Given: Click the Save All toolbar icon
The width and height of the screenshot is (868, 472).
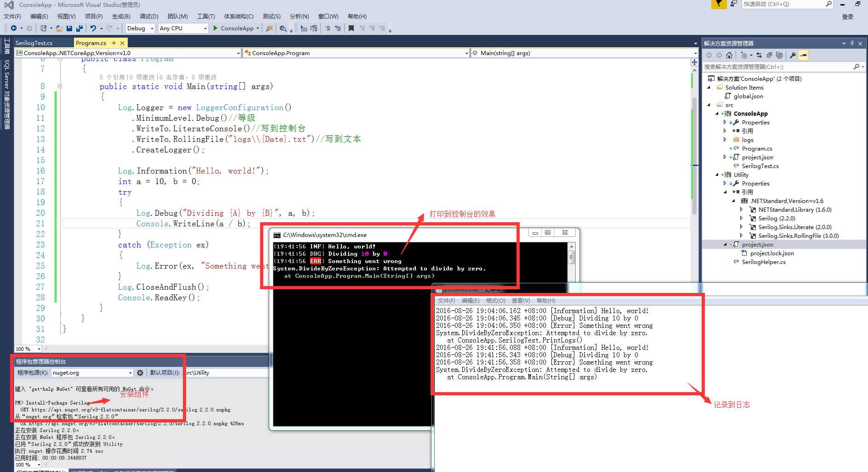Looking at the screenshot, I should (x=79, y=28).
